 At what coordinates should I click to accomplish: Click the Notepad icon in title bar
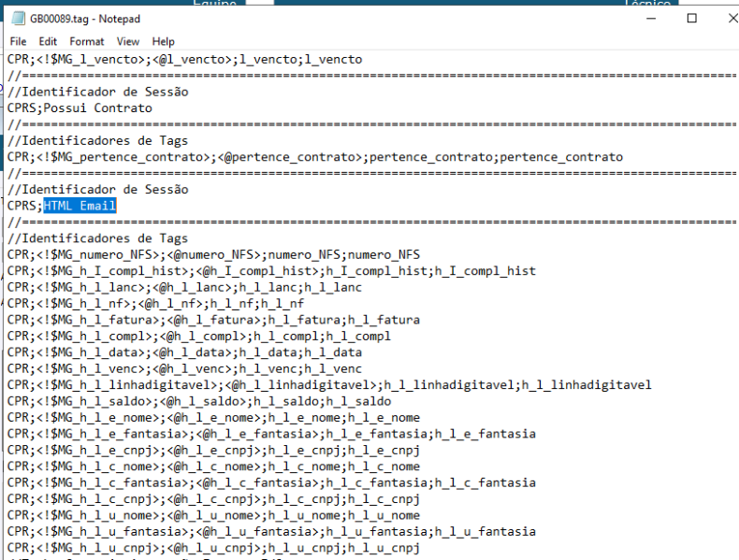[x=18, y=19]
